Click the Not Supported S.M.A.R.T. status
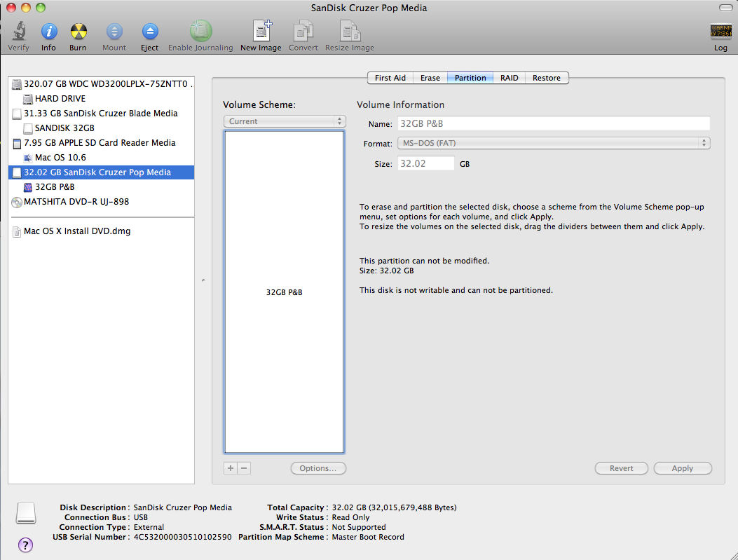This screenshot has height=560, width=738. (x=359, y=527)
